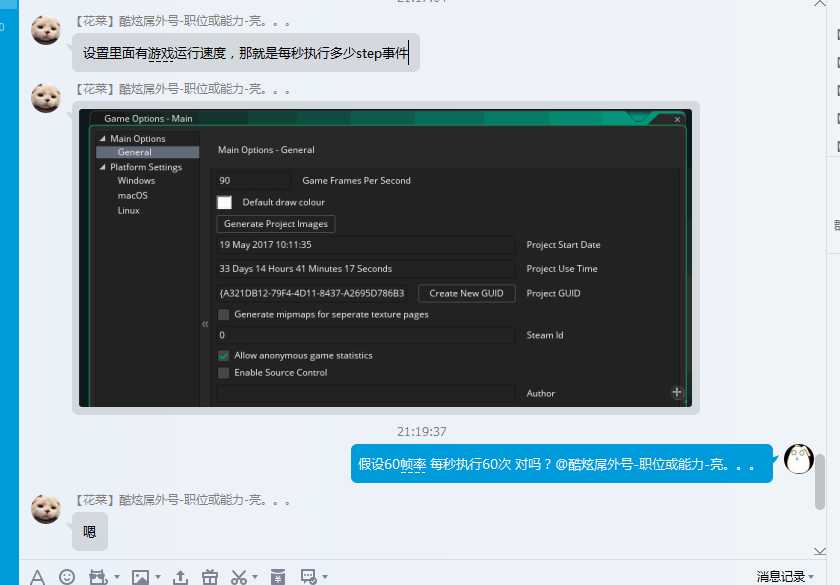Screen dimensions: 840x585
Task: Select Platform Settings in the Game Options tree
Action: (146, 167)
